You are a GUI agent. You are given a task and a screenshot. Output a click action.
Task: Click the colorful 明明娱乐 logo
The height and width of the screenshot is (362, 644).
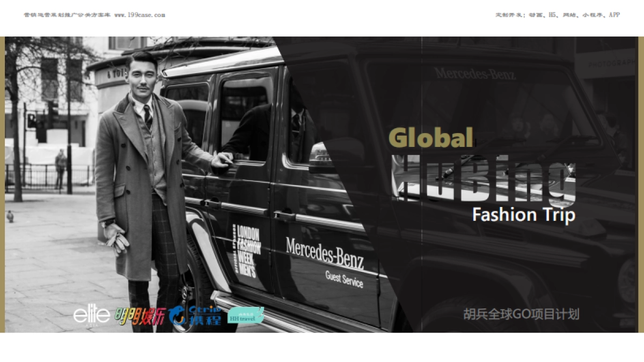coord(140,316)
